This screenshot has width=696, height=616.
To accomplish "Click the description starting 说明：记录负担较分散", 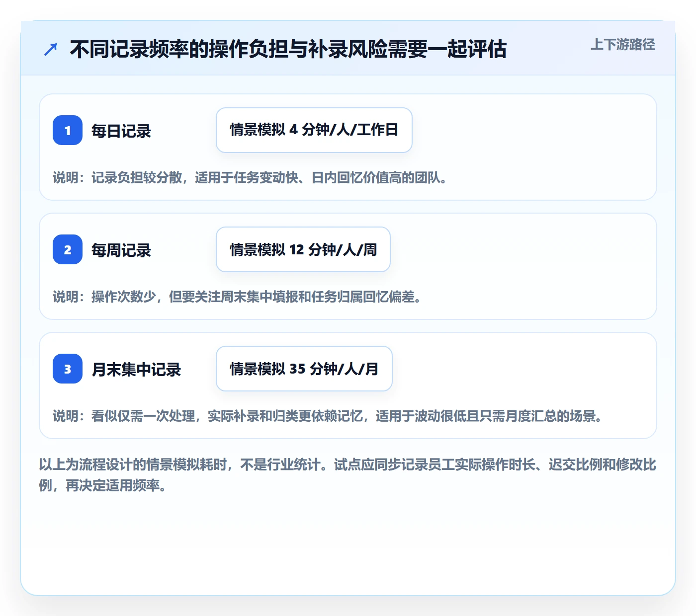I will pos(251,177).
